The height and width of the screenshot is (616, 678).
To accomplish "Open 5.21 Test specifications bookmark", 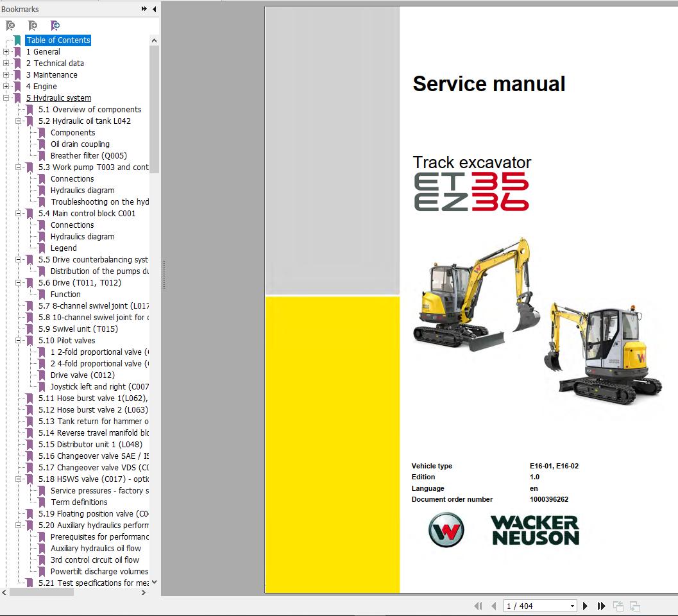I will coord(94,583).
